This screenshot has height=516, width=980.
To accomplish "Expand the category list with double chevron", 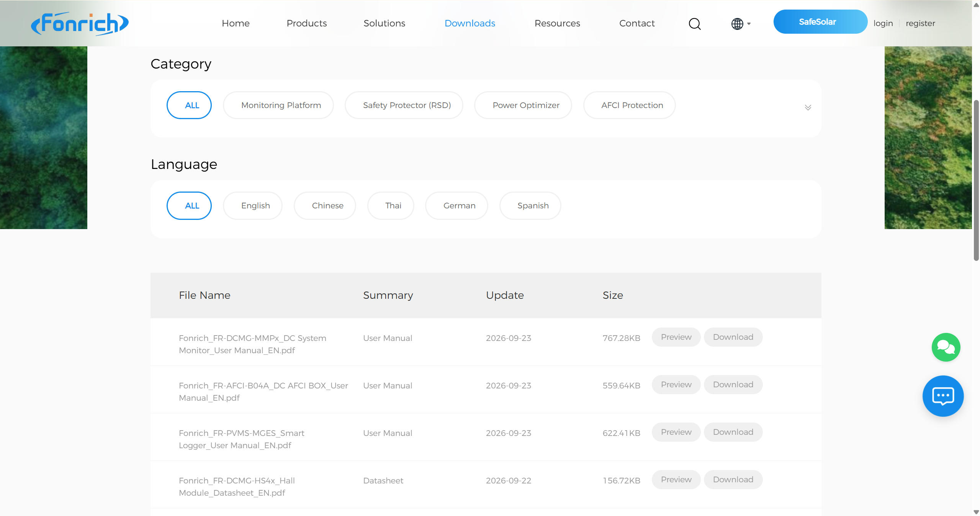I will click(808, 107).
